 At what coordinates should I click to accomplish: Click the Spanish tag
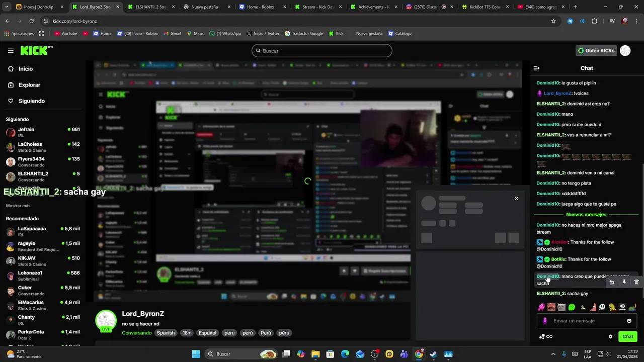point(166,333)
